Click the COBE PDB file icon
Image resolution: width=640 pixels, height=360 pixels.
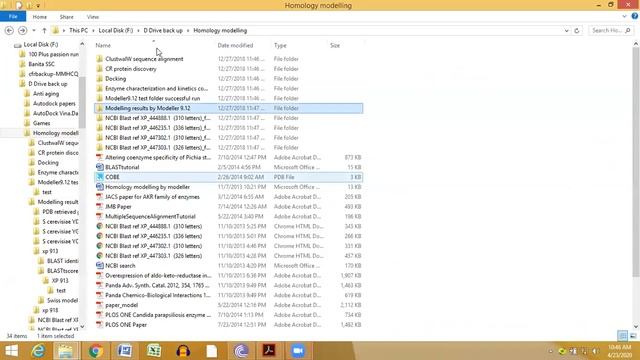click(x=100, y=177)
